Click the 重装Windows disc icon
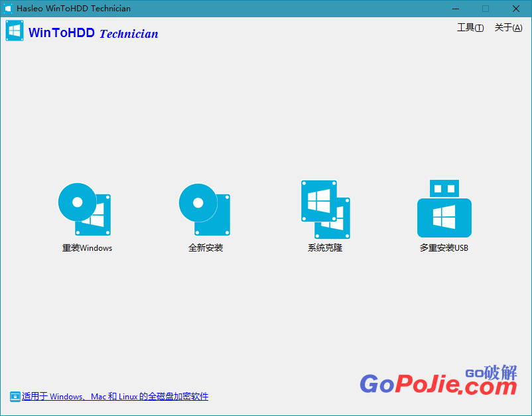 pyautogui.click(x=84, y=210)
